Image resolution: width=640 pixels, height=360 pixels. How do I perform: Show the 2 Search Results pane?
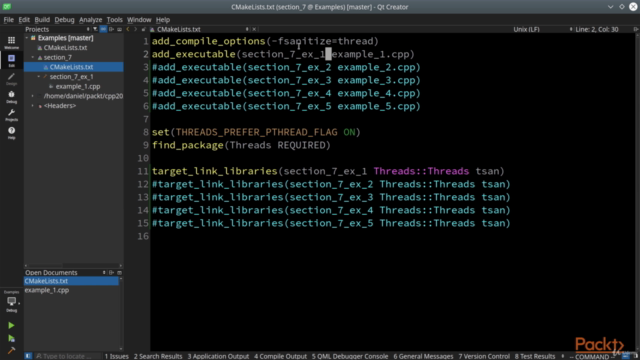coord(158,356)
